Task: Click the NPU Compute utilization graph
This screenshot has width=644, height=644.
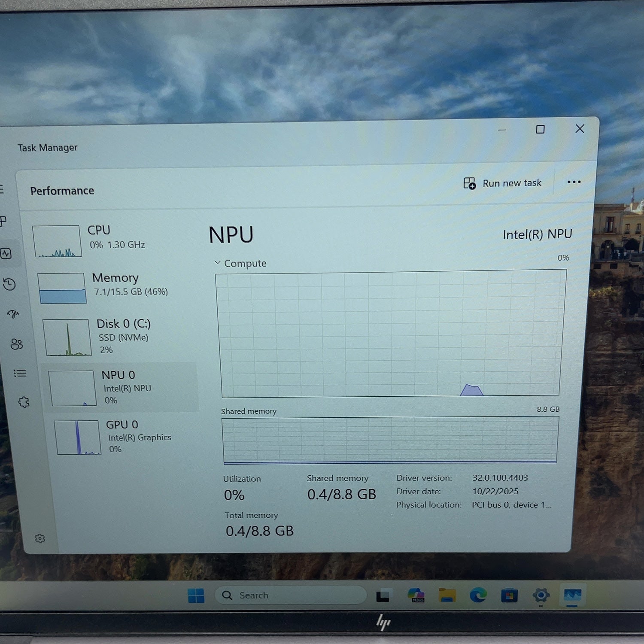Action: (x=391, y=333)
